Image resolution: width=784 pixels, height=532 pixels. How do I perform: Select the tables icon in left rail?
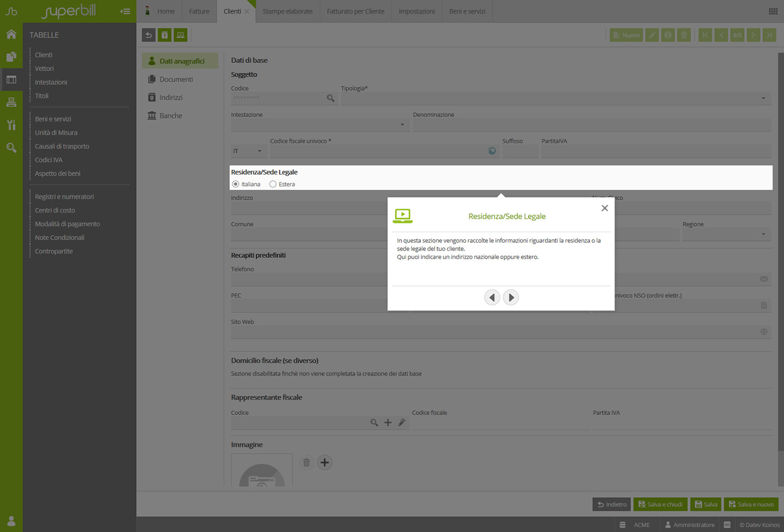pos(11,79)
